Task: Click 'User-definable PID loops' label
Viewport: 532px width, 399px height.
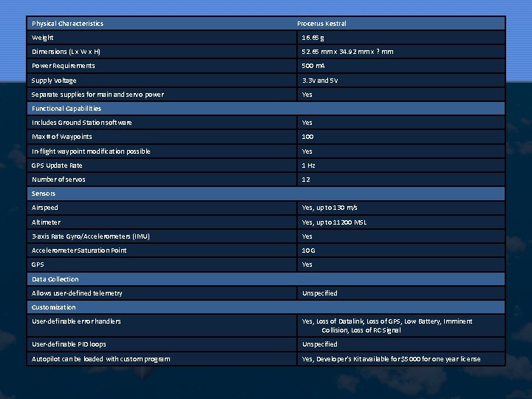Action: 69,344
